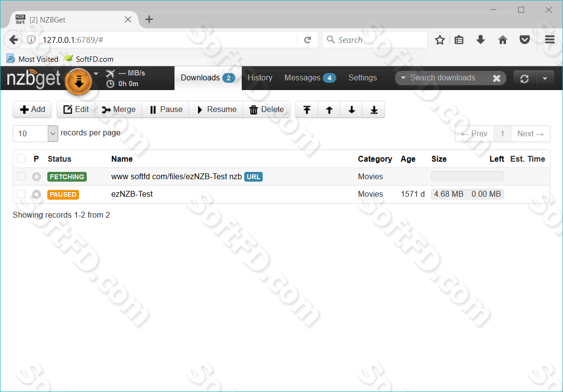The image size is (563, 392).
Task: Click the PAUSED status badge
Action: (63, 194)
